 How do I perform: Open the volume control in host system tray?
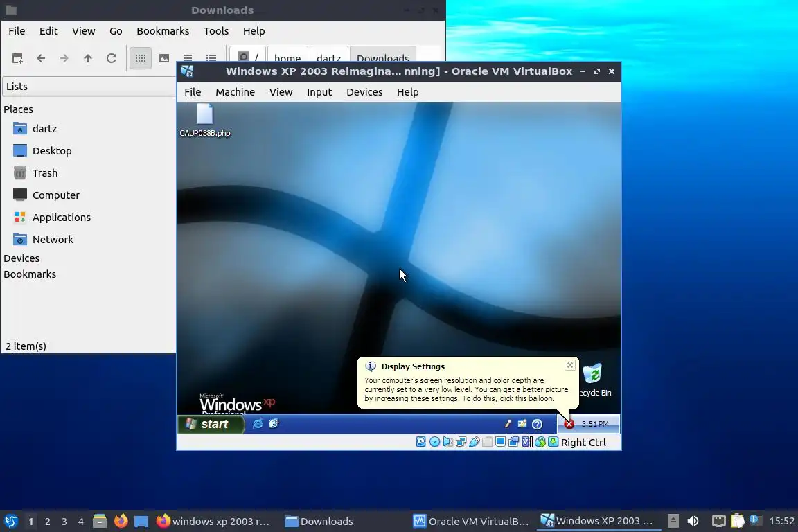pyautogui.click(x=693, y=521)
